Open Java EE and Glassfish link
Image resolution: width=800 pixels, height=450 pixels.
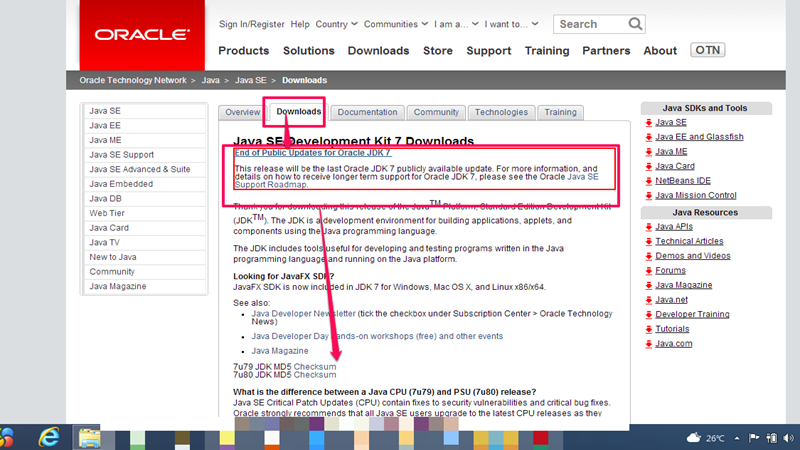click(699, 137)
